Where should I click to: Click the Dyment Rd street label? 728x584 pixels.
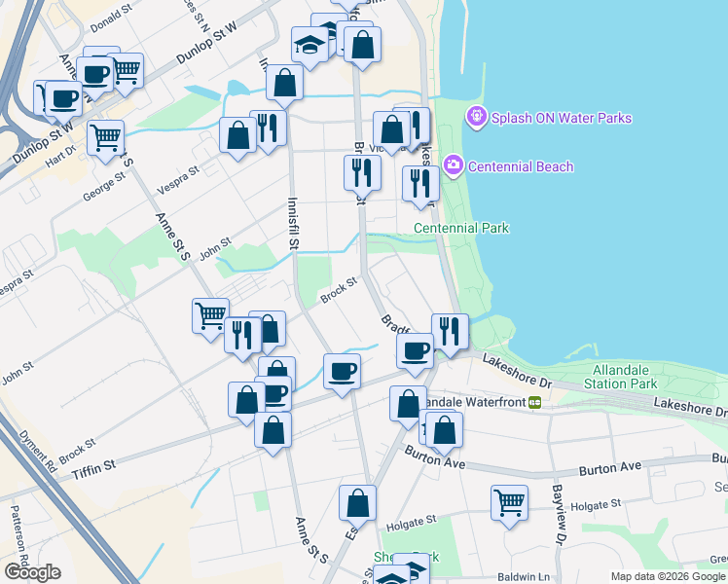click(38, 452)
